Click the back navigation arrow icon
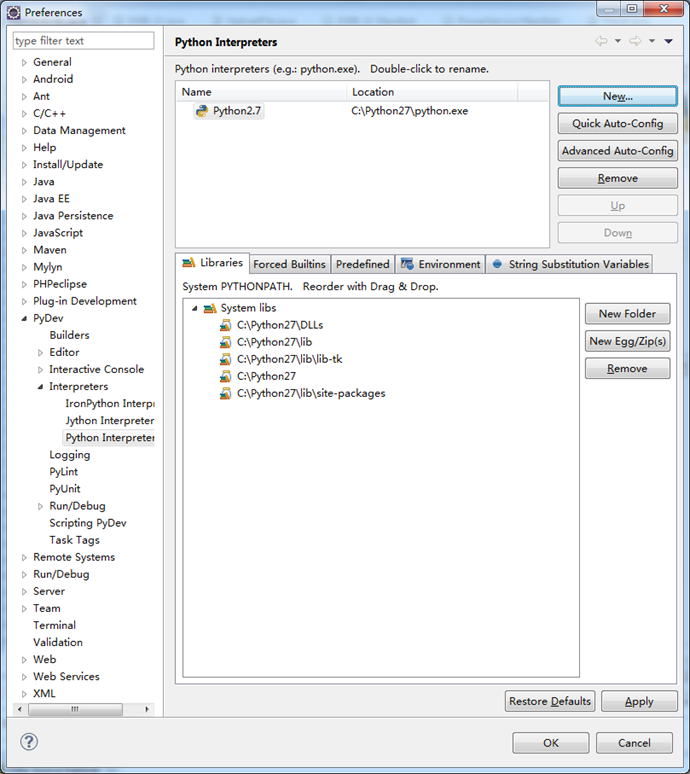This screenshot has width=690, height=774. click(601, 41)
